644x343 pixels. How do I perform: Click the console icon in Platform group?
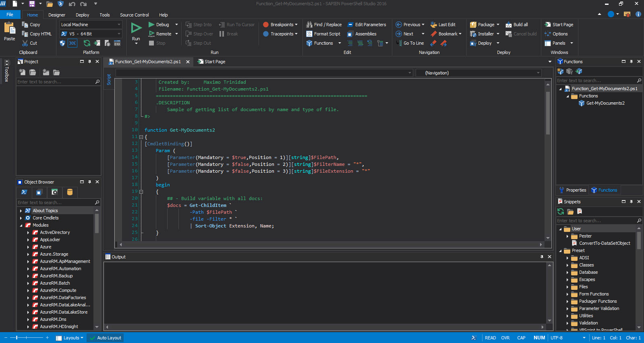pyautogui.click(x=118, y=43)
